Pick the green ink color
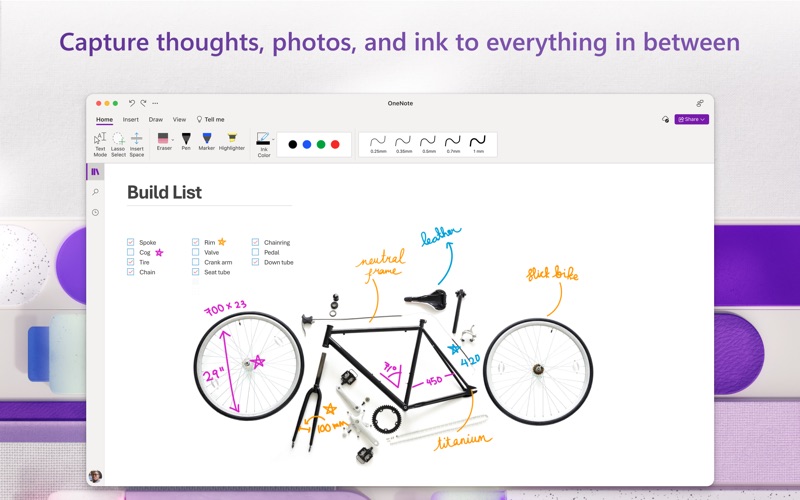Viewport: 800px width, 500px height. pos(321,144)
